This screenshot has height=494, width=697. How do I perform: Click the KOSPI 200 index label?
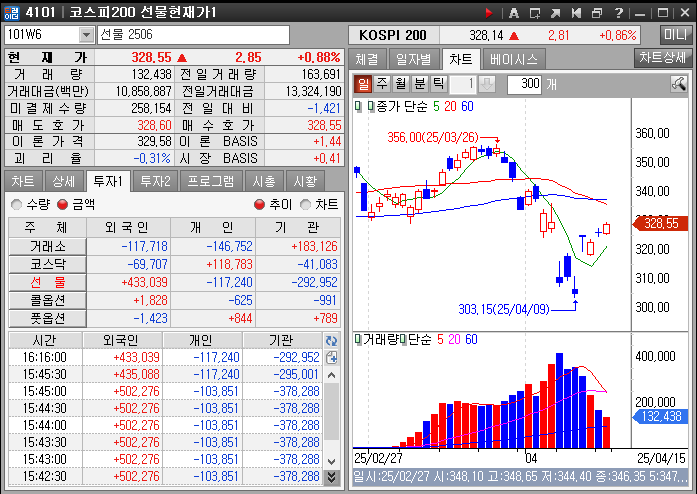pos(393,35)
